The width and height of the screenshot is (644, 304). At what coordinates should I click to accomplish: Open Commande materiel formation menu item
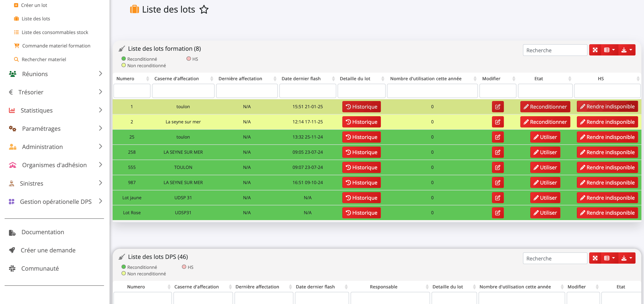pyautogui.click(x=56, y=46)
